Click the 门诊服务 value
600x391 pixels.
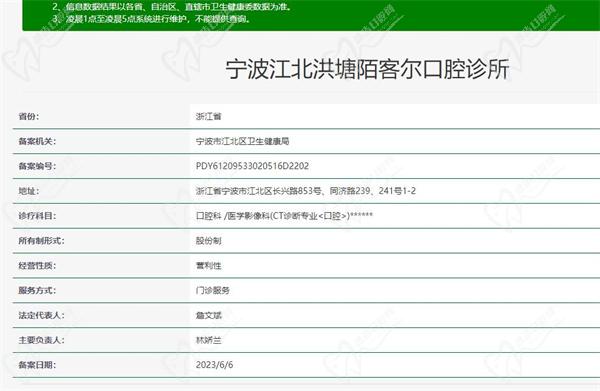(x=213, y=290)
